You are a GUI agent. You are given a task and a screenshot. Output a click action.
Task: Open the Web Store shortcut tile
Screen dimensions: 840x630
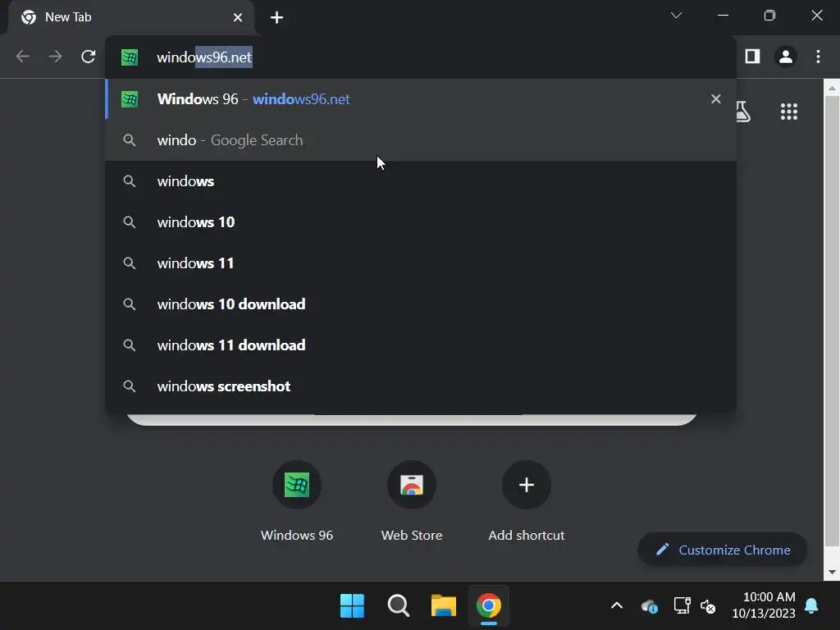(x=412, y=501)
